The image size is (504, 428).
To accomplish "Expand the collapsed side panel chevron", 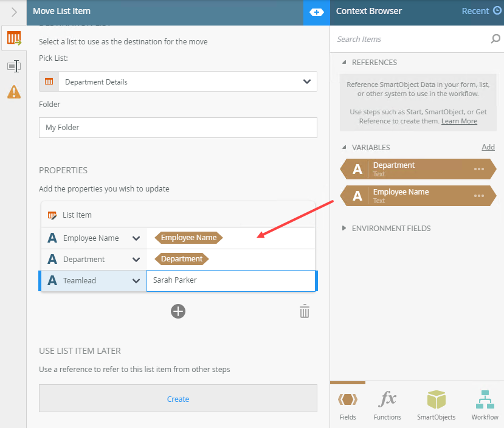I will point(14,12).
